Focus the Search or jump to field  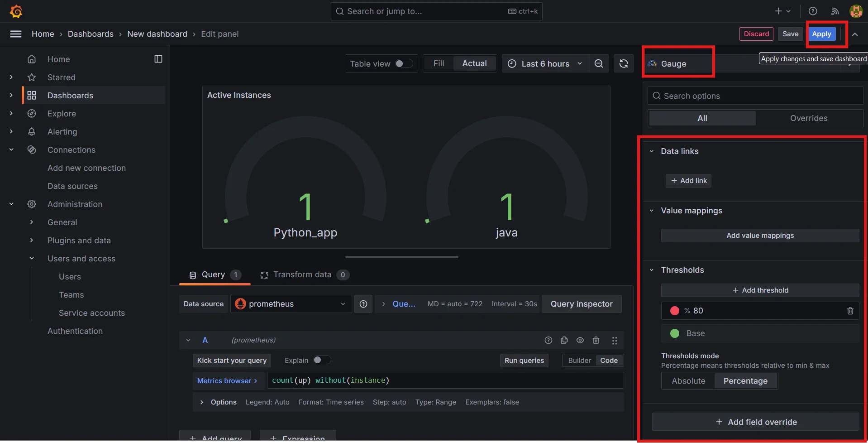pos(436,11)
